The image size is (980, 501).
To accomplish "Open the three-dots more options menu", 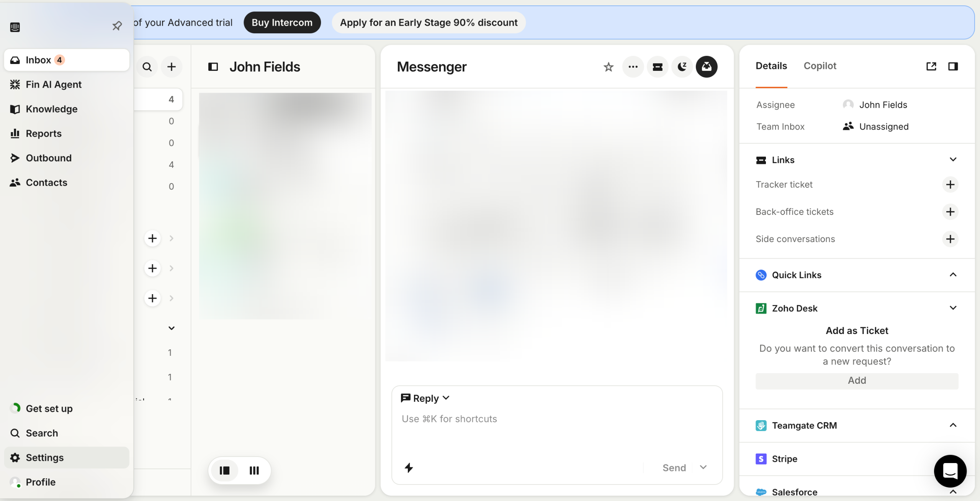I will pyautogui.click(x=633, y=67).
